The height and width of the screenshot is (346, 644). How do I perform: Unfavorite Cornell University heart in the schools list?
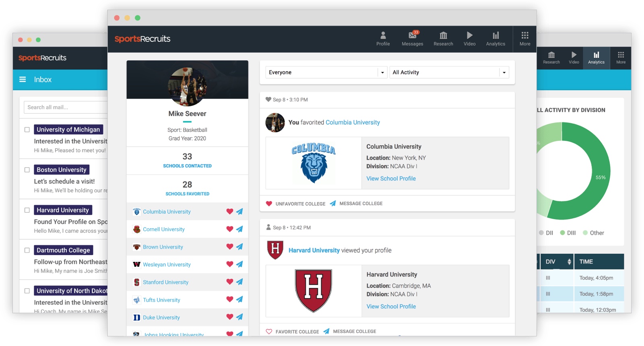[229, 229]
